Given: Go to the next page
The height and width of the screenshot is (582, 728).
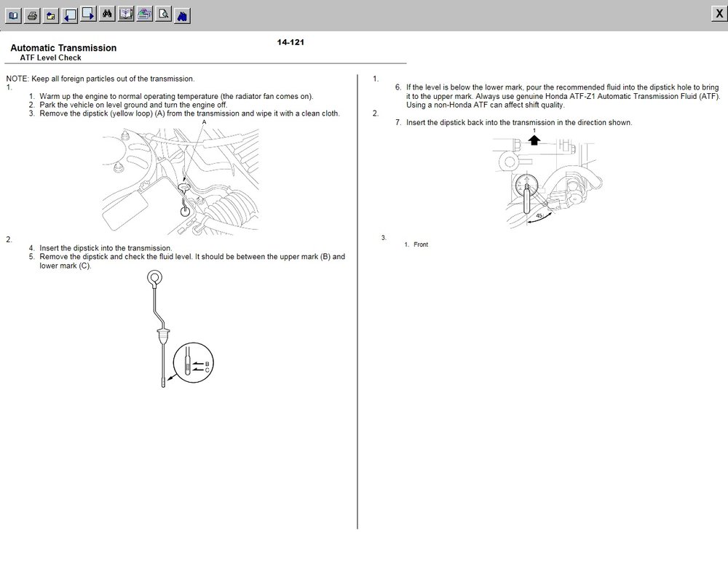Looking at the screenshot, I should [88, 14].
